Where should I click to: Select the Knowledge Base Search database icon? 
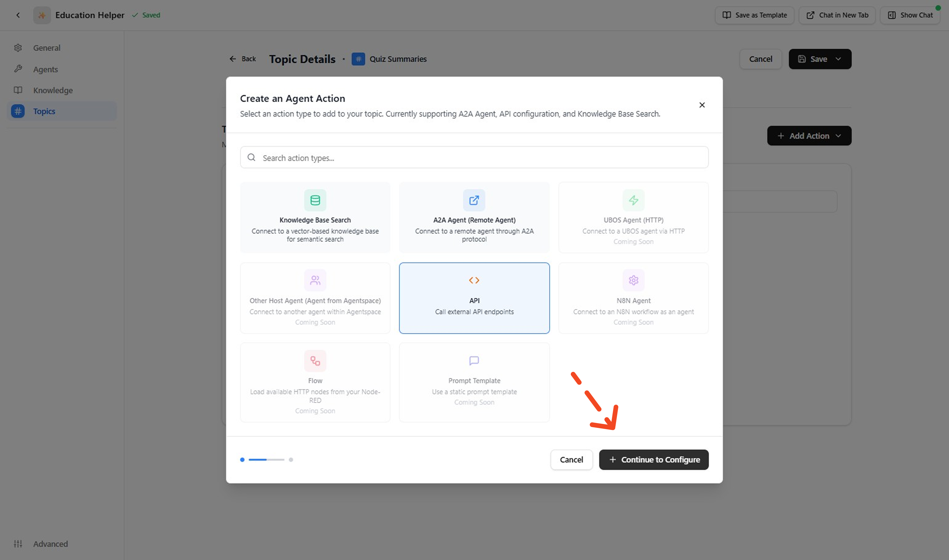[x=315, y=200]
